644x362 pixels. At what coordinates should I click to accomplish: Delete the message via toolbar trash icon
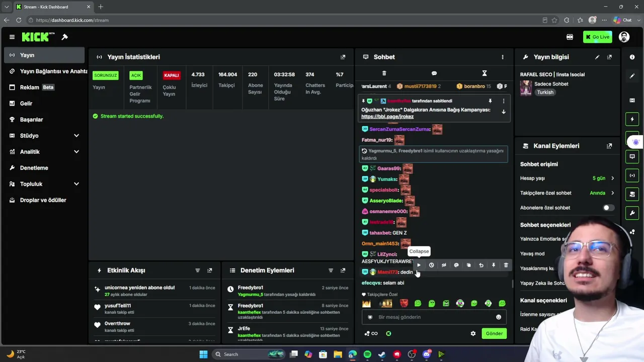506,265
